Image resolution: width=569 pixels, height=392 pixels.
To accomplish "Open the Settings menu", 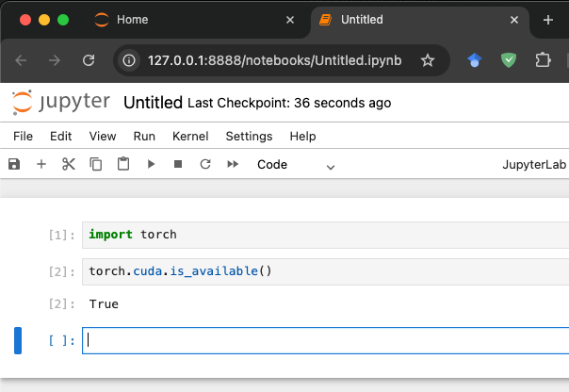I will tap(249, 137).
